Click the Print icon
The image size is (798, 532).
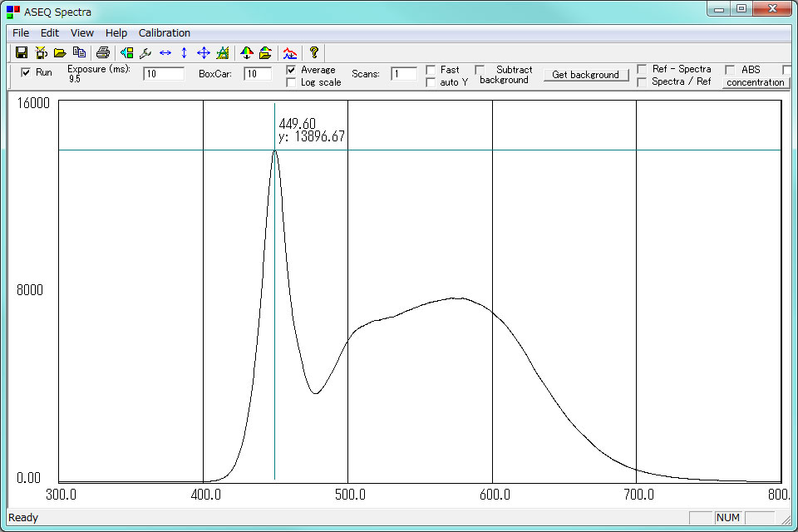point(103,52)
